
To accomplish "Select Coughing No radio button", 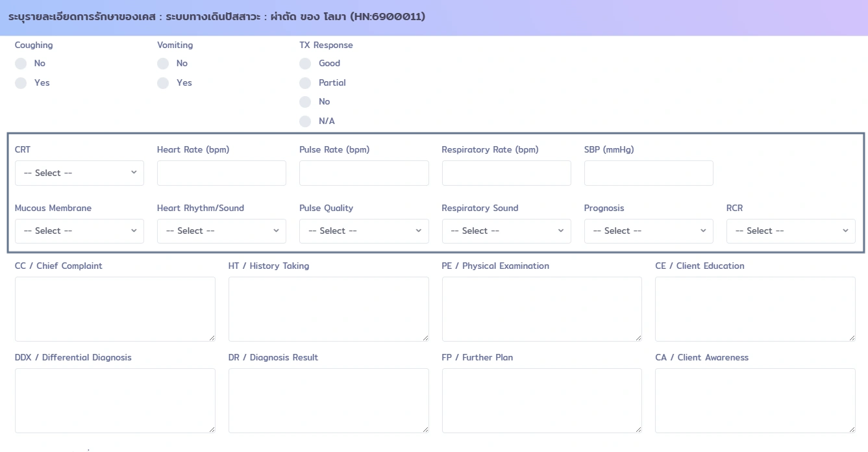I will [x=21, y=64].
